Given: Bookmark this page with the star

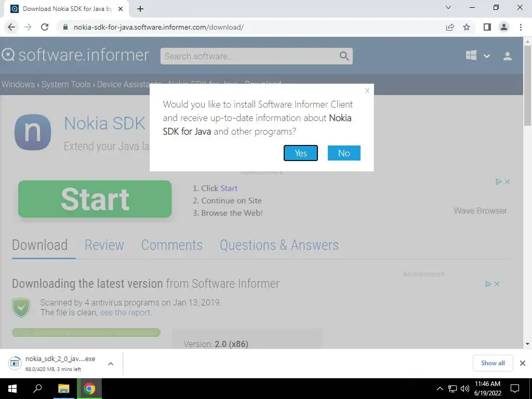Looking at the screenshot, I should tap(467, 27).
